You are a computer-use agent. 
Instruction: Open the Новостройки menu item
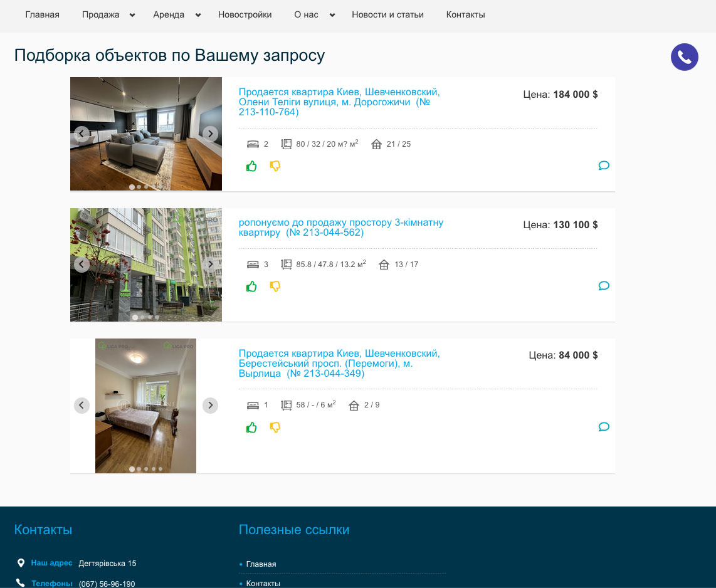[x=245, y=15]
